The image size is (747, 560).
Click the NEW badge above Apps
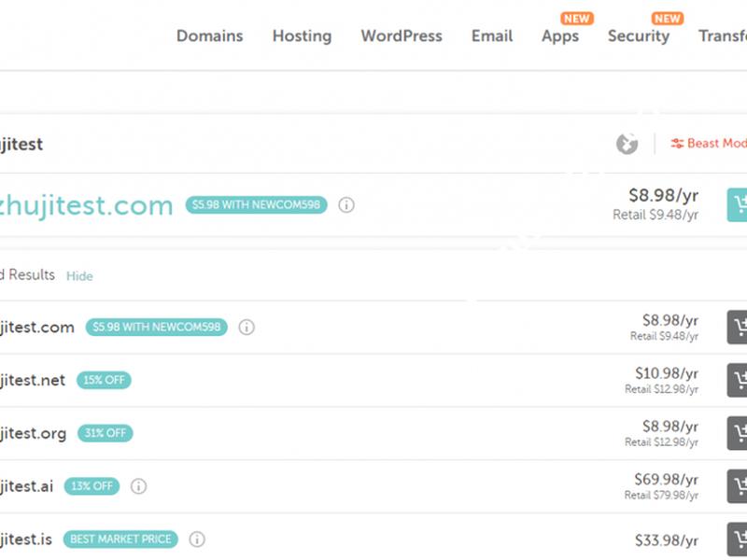(577, 19)
